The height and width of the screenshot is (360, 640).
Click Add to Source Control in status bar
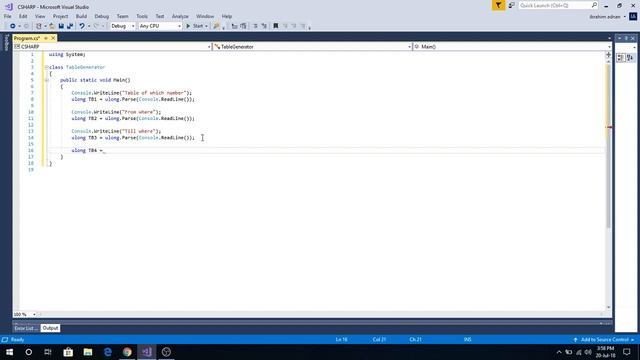pos(604,340)
